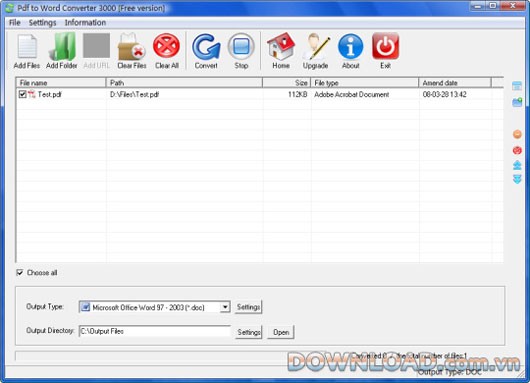Screen dimensions: 530x383
Task: Click the side add-folder icon with green plus
Action: click(517, 102)
